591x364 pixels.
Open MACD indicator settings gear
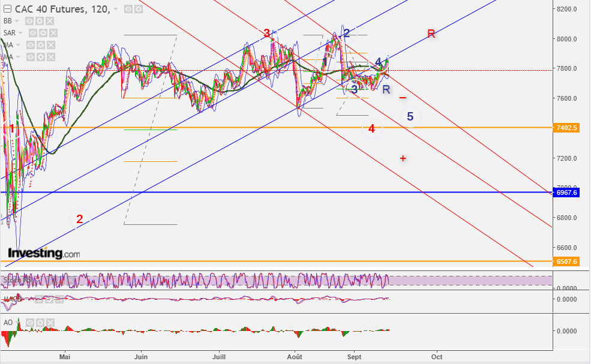click(49, 299)
